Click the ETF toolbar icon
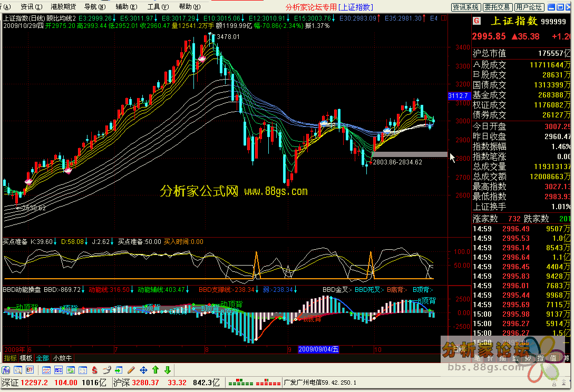Screen dimensions: 574x392 point(30,370)
